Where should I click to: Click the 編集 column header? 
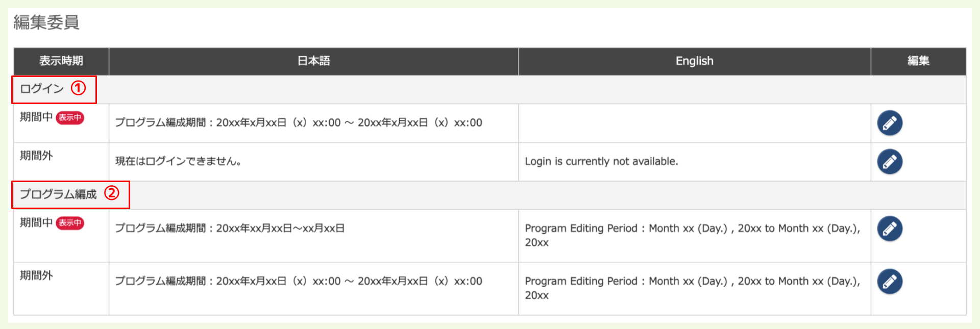[918, 61]
